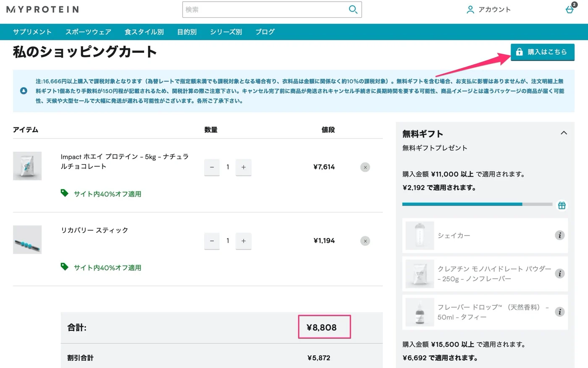The width and height of the screenshot is (588, 368).
Task: Show info for クレアチン モノハイドレート gift
Action: (x=559, y=274)
